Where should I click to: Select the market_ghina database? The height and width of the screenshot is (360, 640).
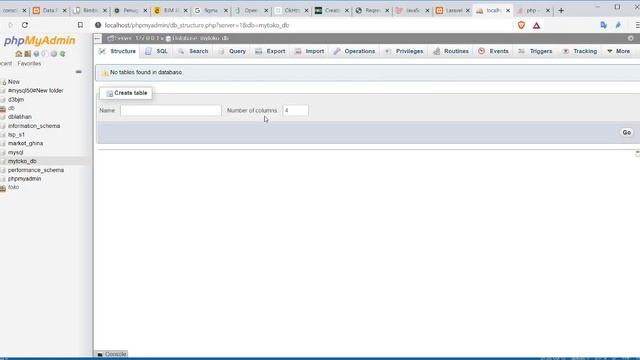pos(25,144)
